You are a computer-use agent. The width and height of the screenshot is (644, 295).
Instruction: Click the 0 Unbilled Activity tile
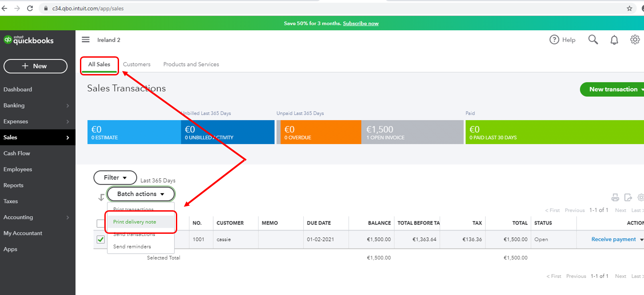228,132
